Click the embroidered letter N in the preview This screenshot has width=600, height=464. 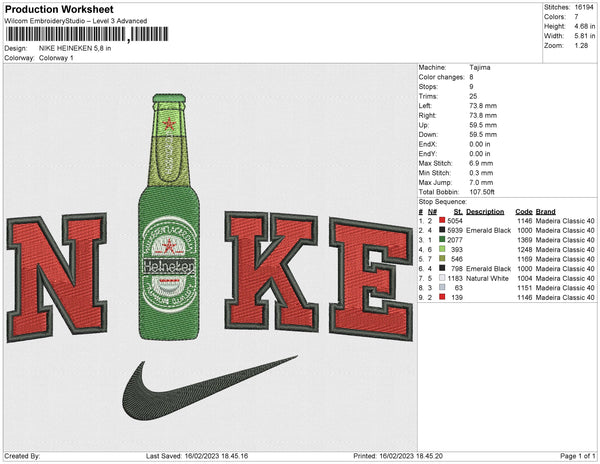click(x=57, y=277)
